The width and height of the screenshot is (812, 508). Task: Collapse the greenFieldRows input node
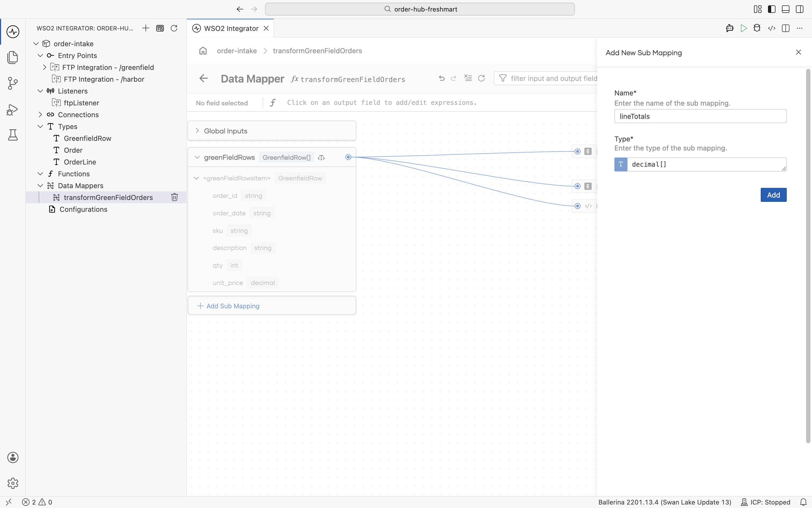[x=197, y=157]
